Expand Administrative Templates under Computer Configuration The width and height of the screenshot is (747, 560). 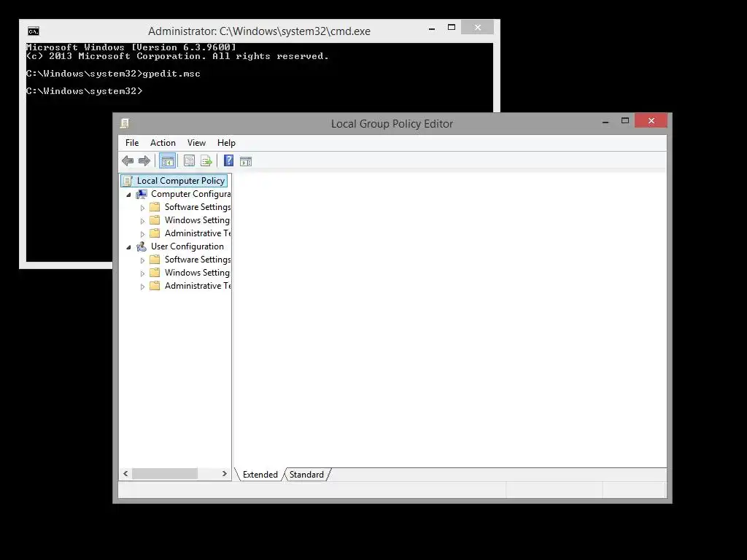(x=142, y=234)
